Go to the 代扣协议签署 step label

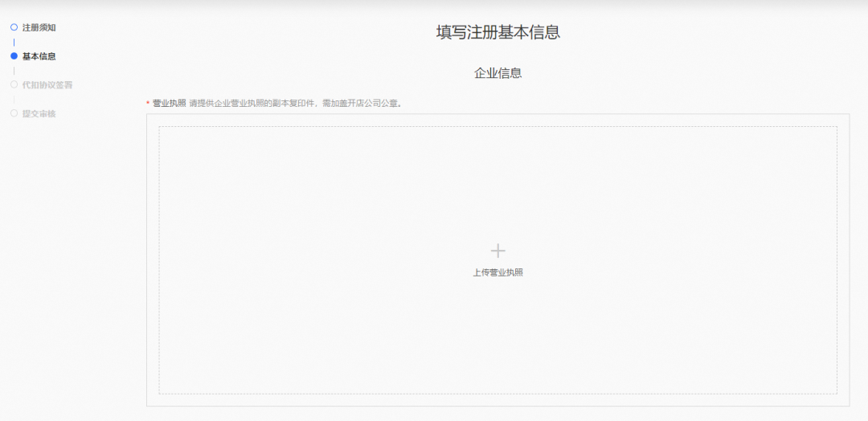tap(47, 84)
